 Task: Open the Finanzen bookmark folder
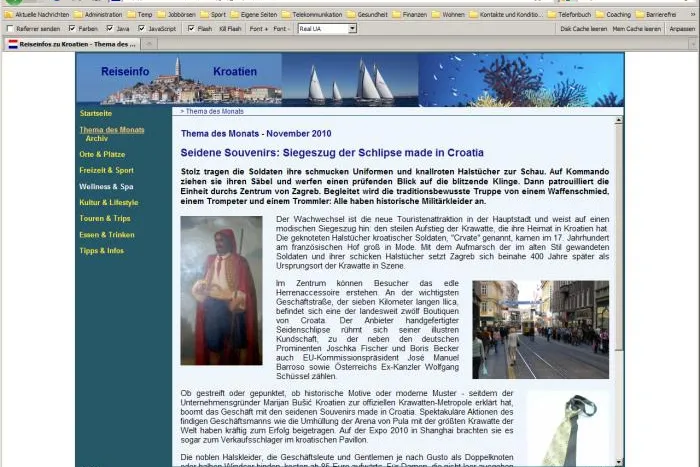(x=410, y=14)
